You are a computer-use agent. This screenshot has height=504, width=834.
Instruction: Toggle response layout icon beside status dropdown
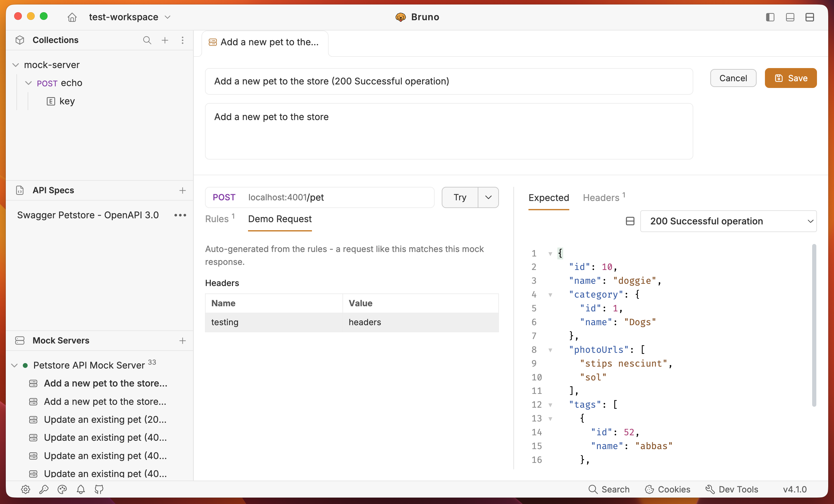coord(630,221)
